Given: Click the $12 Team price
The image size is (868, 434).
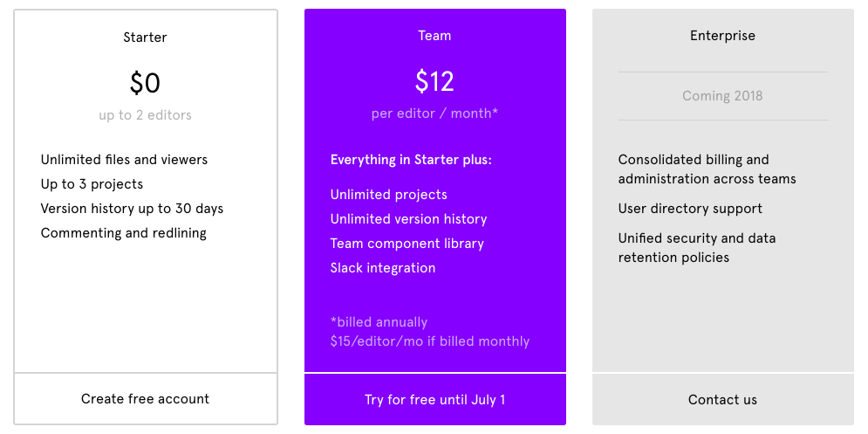Looking at the screenshot, I should tap(434, 81).
